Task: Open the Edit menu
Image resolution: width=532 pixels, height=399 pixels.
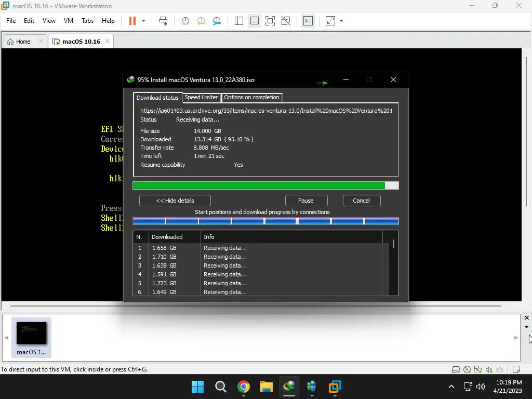Action: pyautogui.click(x=29, y=21)
